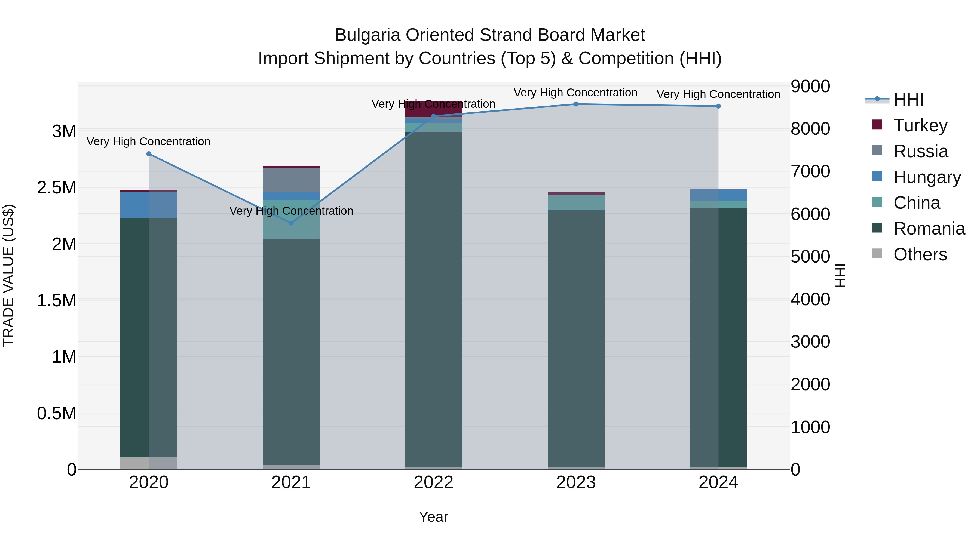Image resolution: width=980 pixels, height=551 pixels.
Task: Toggle China series via legend label
Action: point(917,203)
